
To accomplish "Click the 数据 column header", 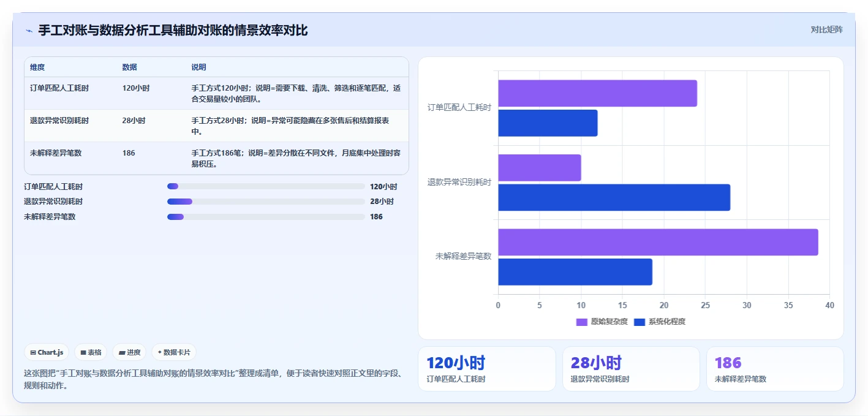I will [130, 67].
